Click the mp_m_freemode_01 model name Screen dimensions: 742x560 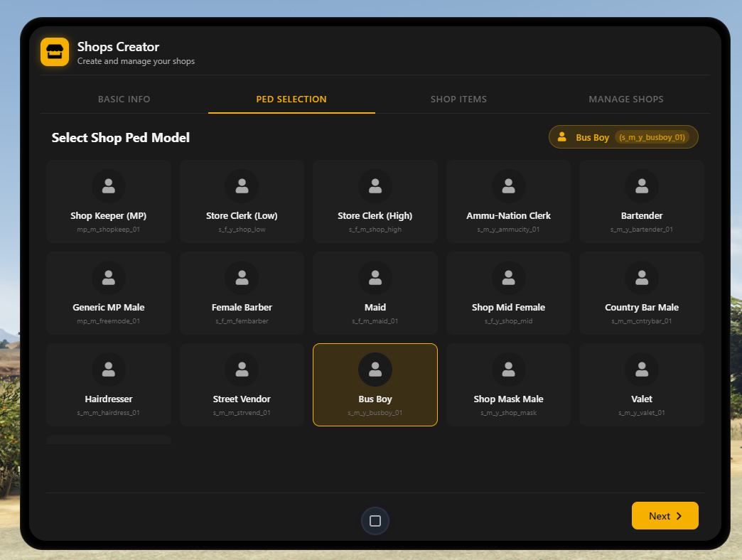coord(108,321)
